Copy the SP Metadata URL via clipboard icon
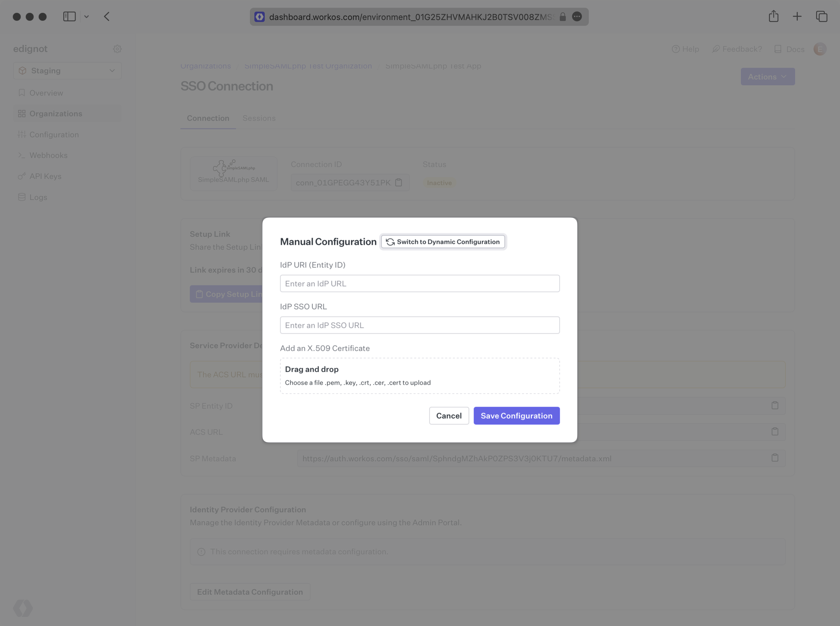Screen dimensions: 840x626 click(x=774, y=458)
